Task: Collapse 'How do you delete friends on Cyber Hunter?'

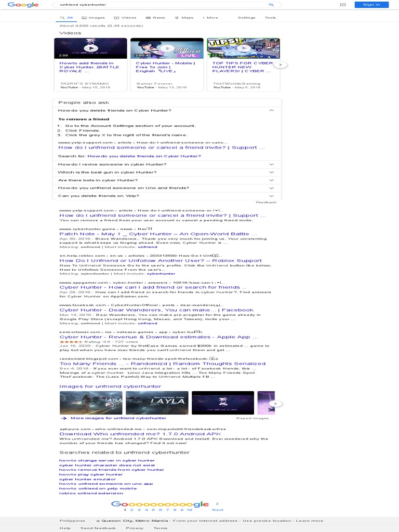Action: point(167,111)
